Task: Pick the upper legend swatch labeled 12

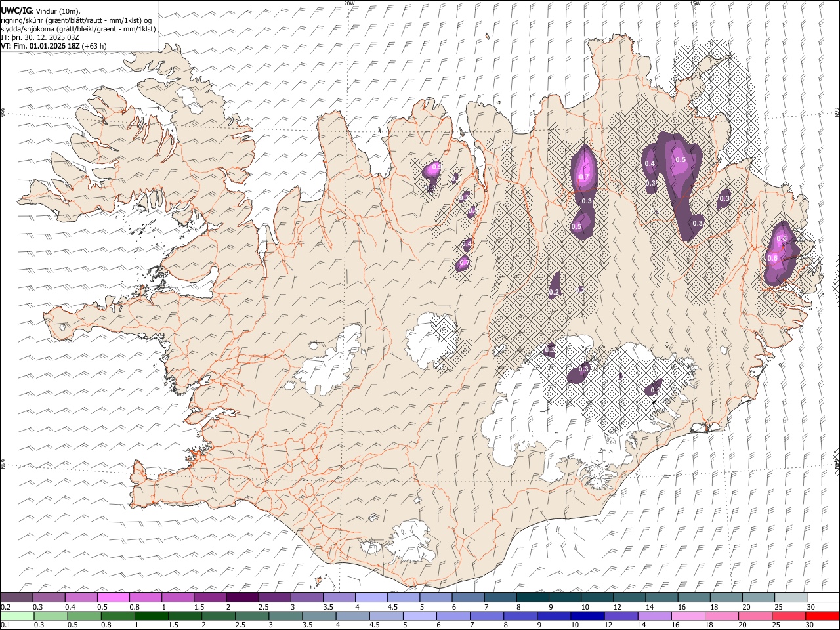Action: pyautogui.click(x=630, y=597)
